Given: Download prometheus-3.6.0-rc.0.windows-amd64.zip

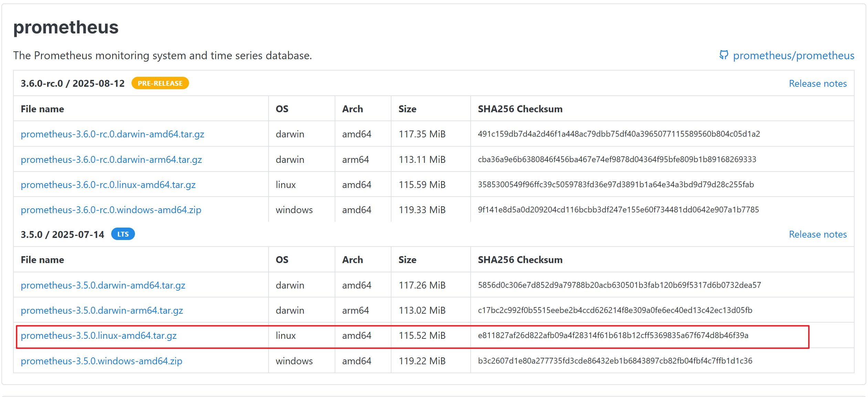Looking at the screenshot, I should pyautogui.click(x=111, y=210).
